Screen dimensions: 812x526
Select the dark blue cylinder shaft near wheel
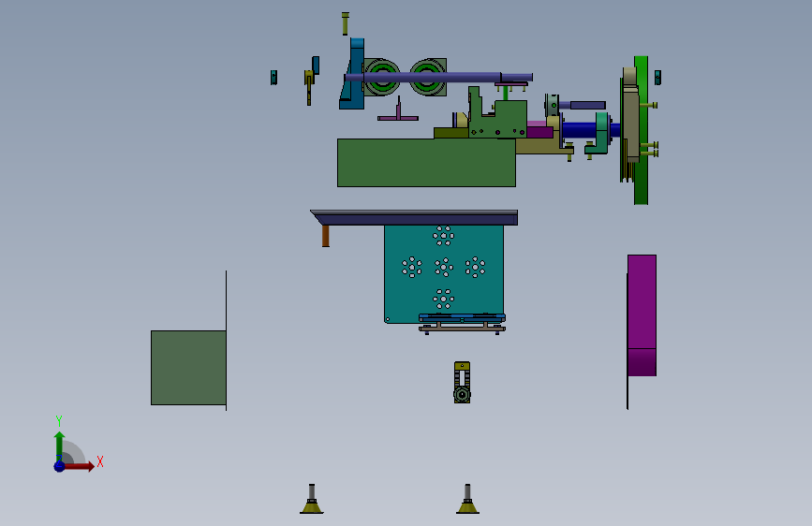pyautogui.click(x=580, y=129)
